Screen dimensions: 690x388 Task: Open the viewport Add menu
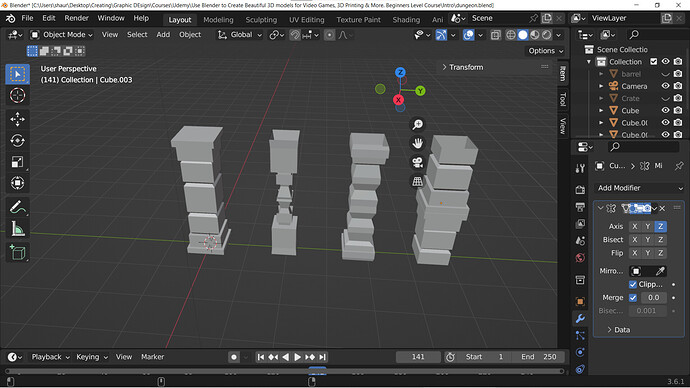pos(163,35)
